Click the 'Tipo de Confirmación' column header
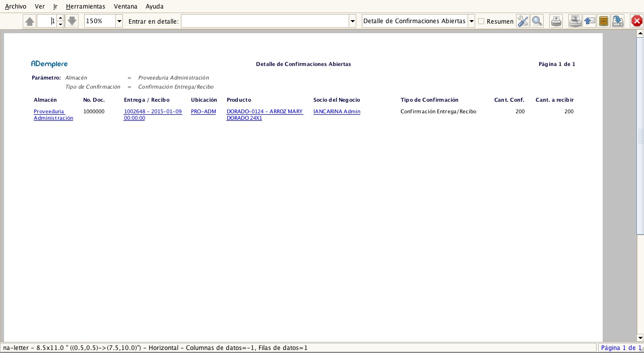The width and height of the screenshot is (644, 353). (429, 100)
